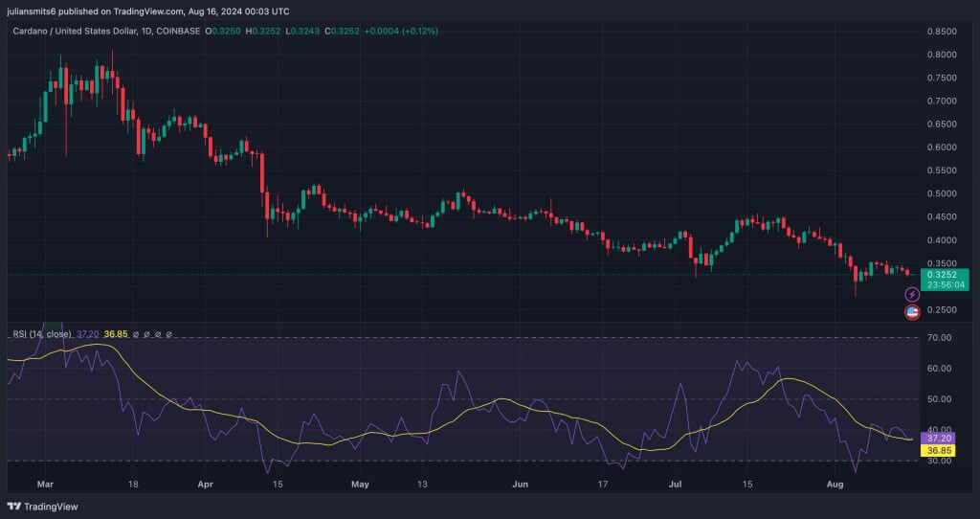
Task: Click the RSI 70.00 axis label
Action: click(940, 338)
